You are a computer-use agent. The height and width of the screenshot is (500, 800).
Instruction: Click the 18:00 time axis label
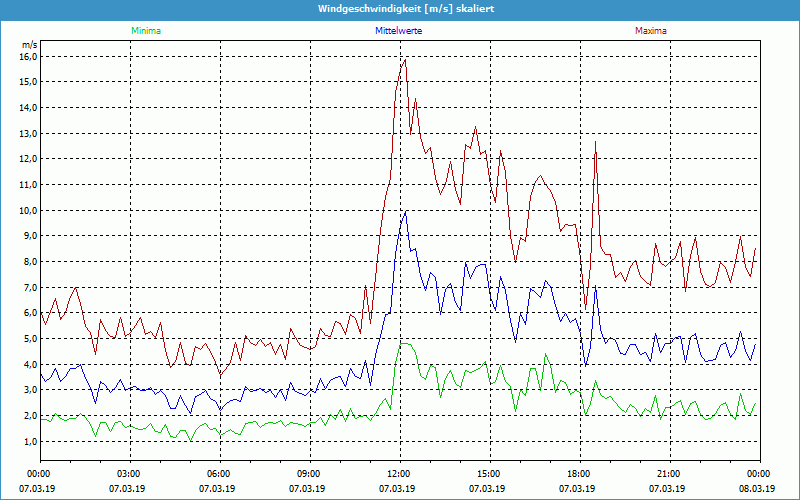(579, 473)
